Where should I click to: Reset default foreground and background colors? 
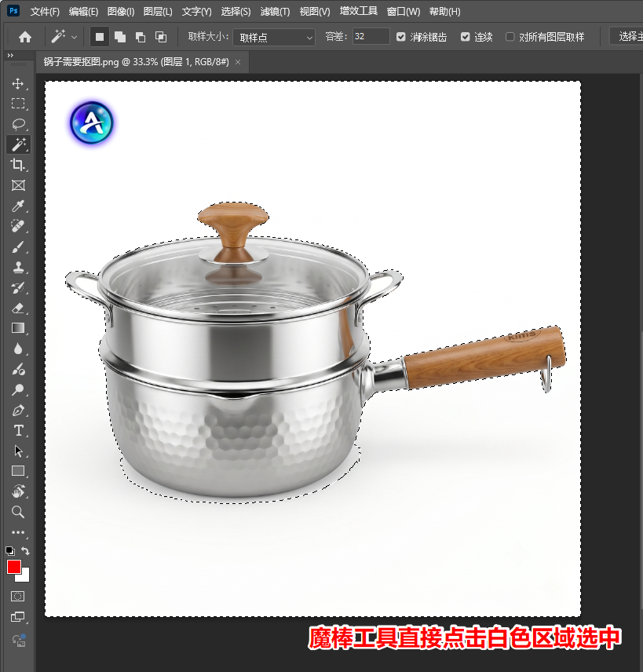point(10,551)
